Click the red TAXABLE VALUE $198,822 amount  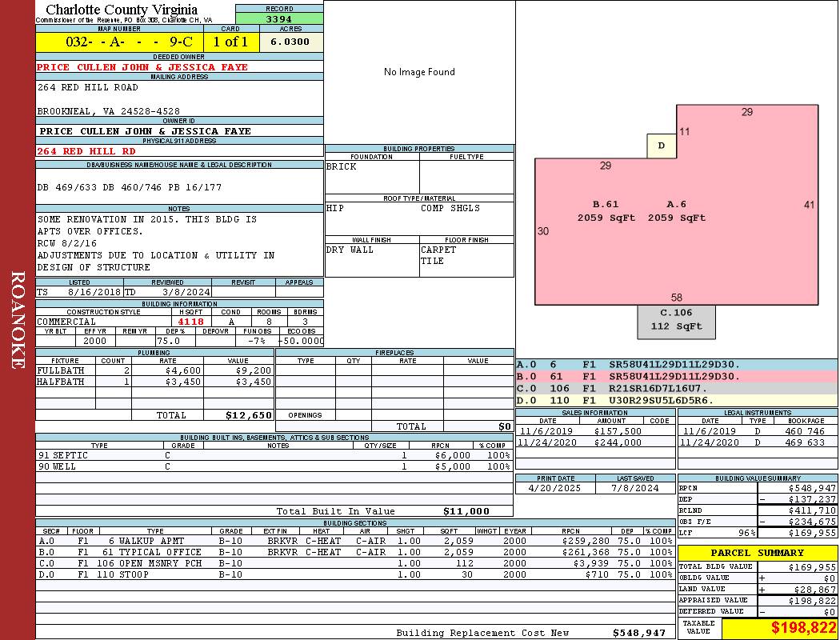[779, 629]
